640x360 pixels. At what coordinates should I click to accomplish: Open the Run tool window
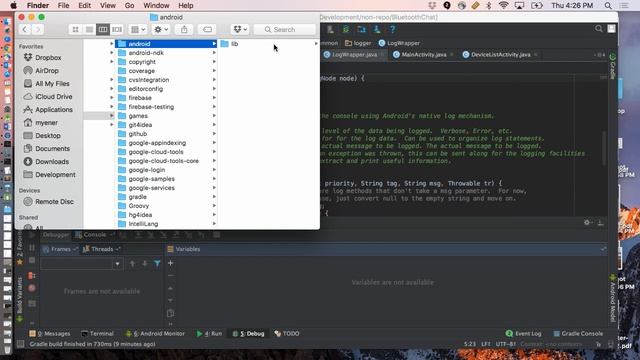pyautogui.click(x=209, y=333)
